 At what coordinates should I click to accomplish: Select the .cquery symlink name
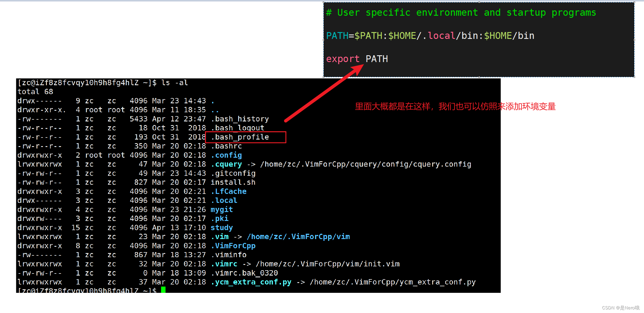(x=226, y=164)
